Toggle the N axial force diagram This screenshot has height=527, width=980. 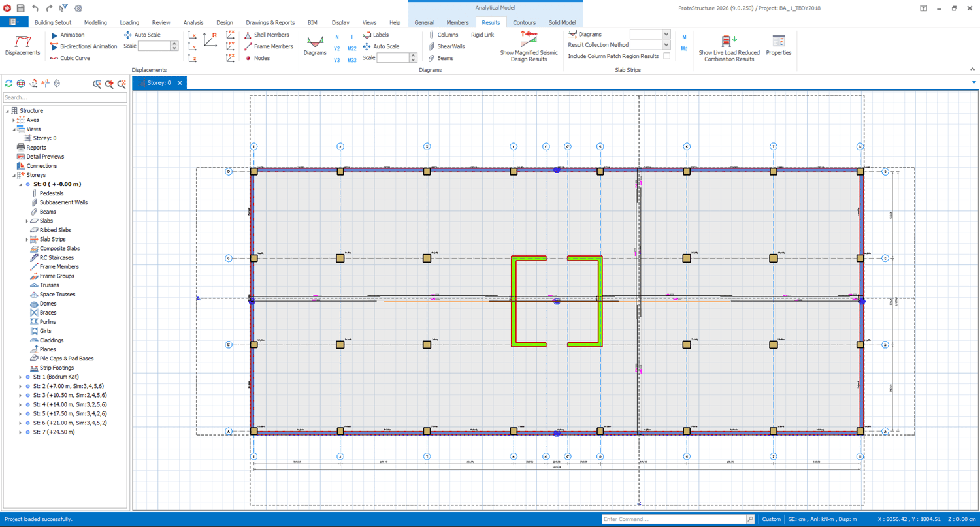pos(337,37)
